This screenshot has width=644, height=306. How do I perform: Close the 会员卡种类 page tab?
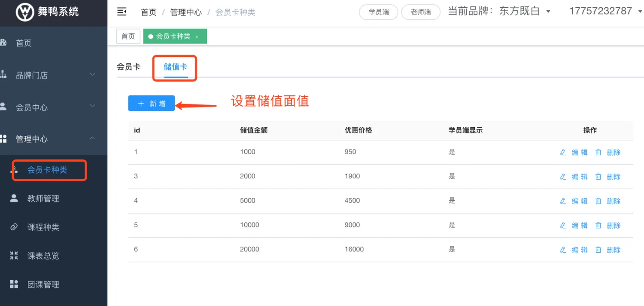click(197, 37)
